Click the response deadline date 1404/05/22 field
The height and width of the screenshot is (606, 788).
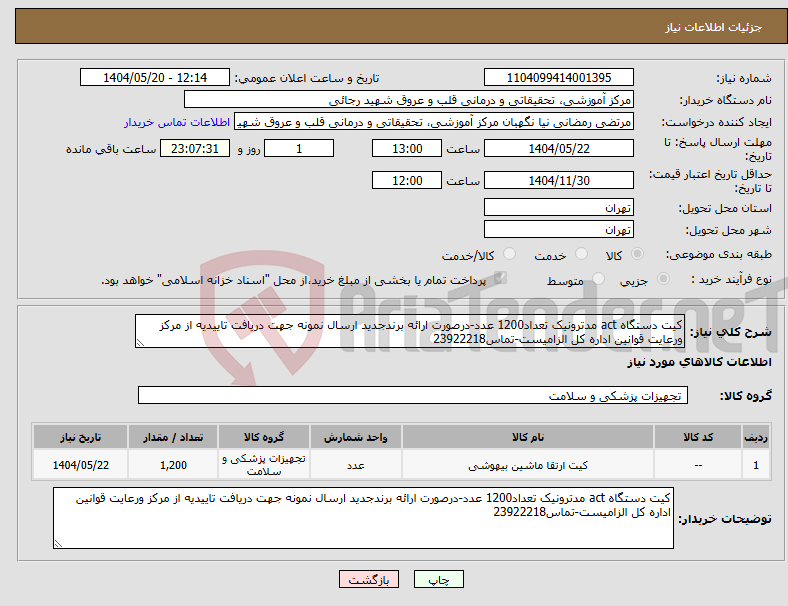click(559, 148)
